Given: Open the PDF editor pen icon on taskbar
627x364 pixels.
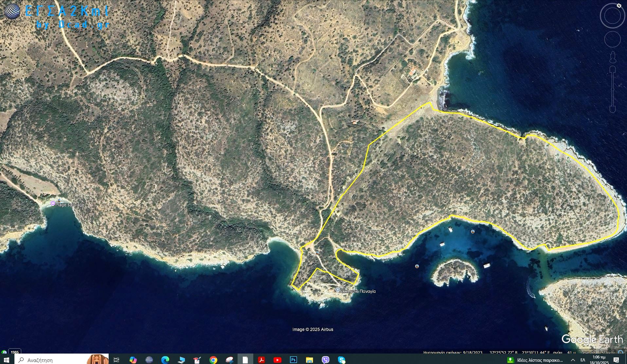Looking at the screenshot, I should 197,360.
